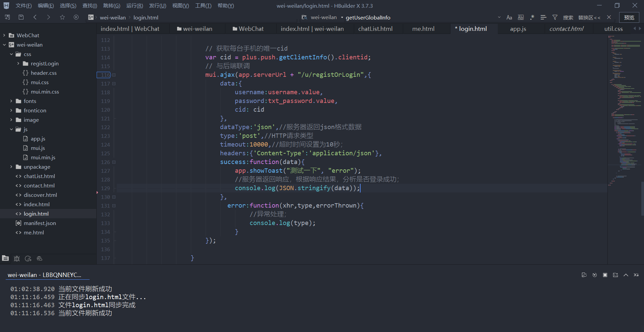Toggle code fold at line 130
The height and width of the screenshot is (332, 644).
click(x=114, y=197)
